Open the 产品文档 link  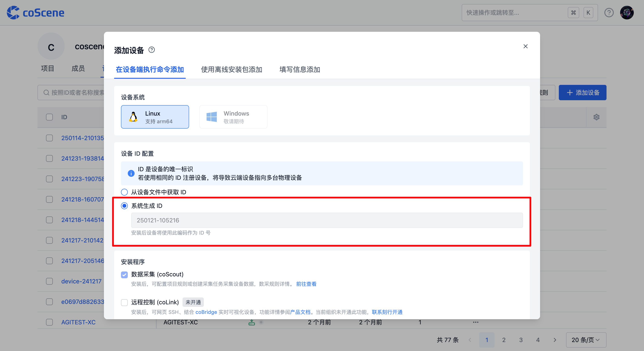pyautogui.click(x=300, y=312)
